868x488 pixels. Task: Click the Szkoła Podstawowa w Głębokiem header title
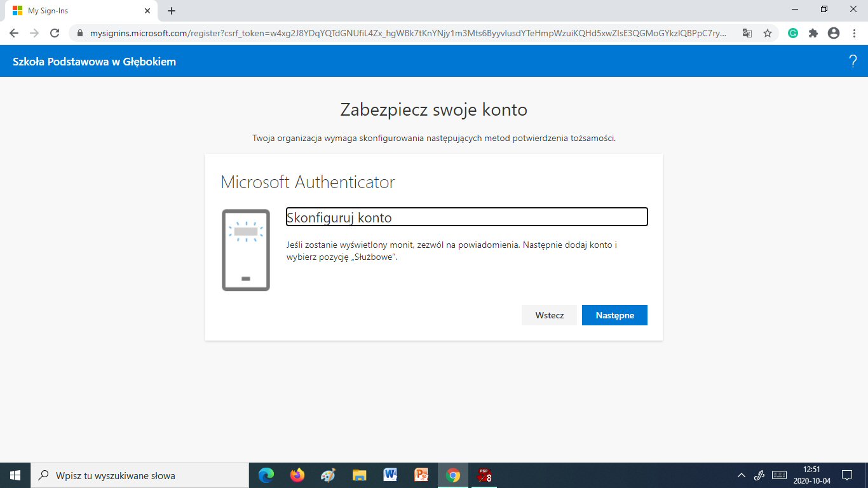[95, 62]
